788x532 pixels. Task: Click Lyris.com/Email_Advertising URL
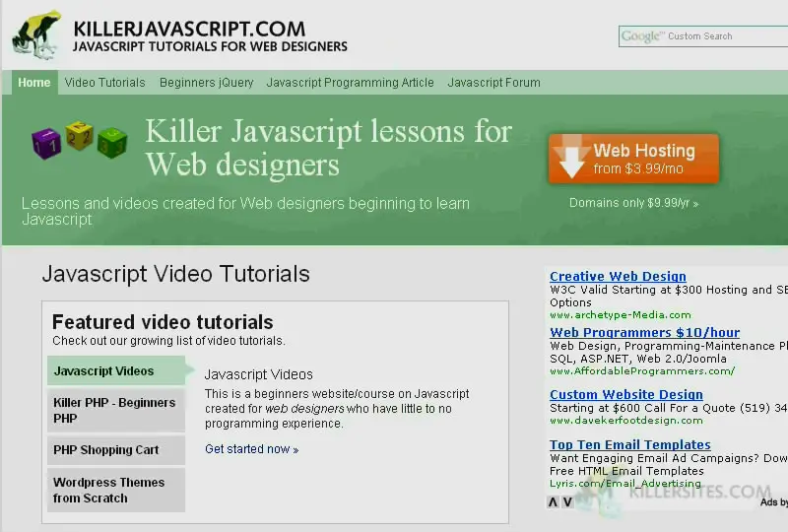pos(625,483)
